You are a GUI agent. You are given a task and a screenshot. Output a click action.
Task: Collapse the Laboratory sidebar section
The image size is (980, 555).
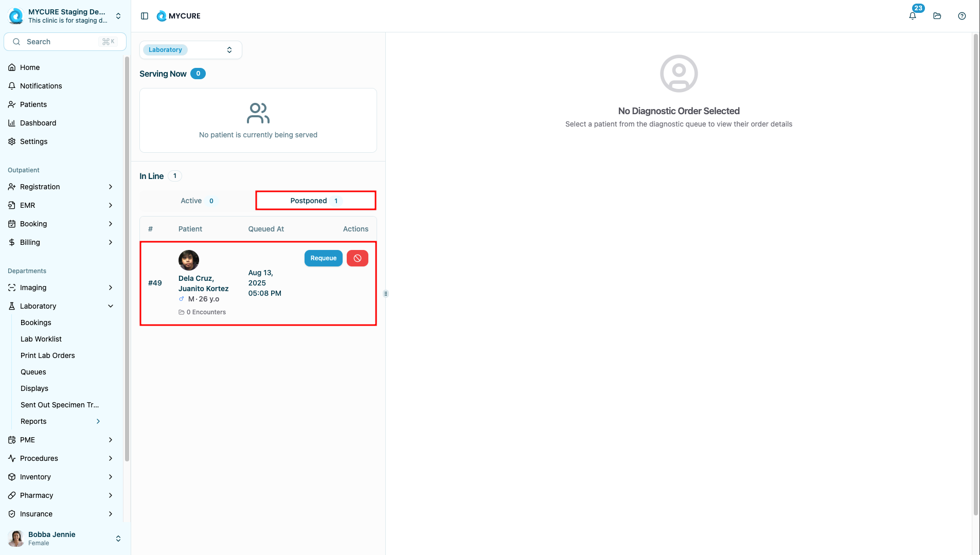pos(111,306)
